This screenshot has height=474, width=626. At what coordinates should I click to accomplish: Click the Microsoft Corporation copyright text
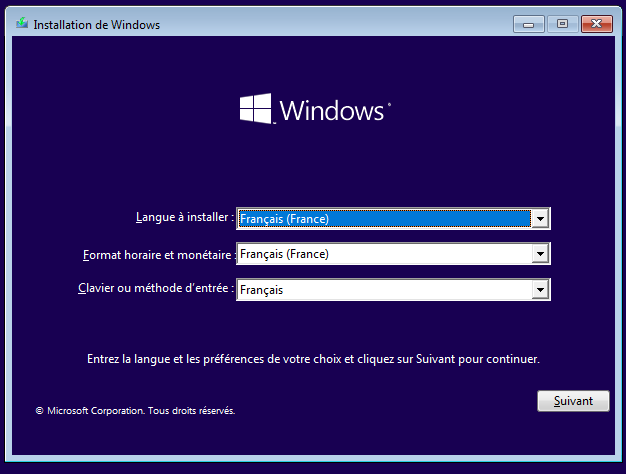point(135,411)
